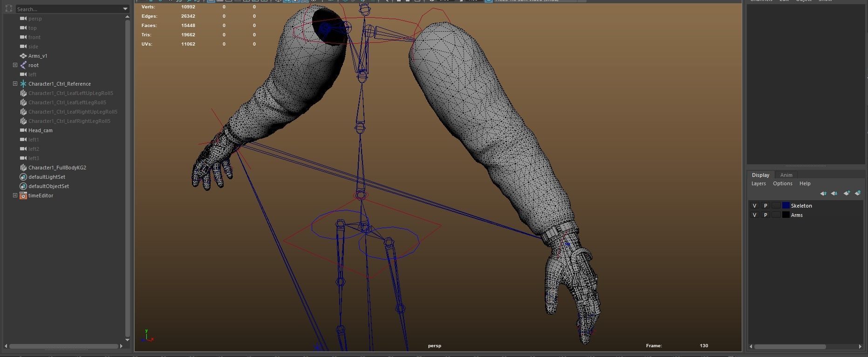Screen dimensions: 868x357
Task: Click the layer editor scroll right arrow
Action: click(x=860, y=346)
